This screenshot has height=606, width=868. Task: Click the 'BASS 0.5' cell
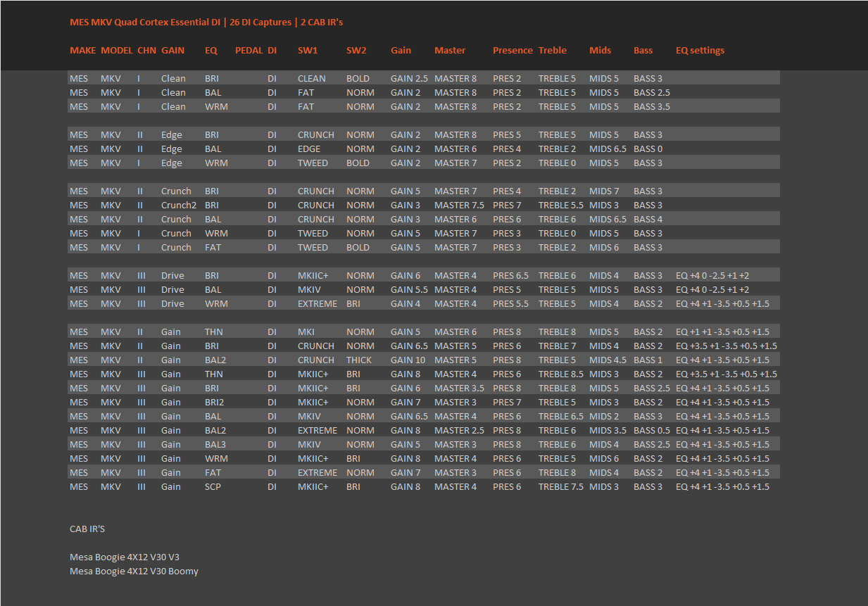(x=652, y=431)
